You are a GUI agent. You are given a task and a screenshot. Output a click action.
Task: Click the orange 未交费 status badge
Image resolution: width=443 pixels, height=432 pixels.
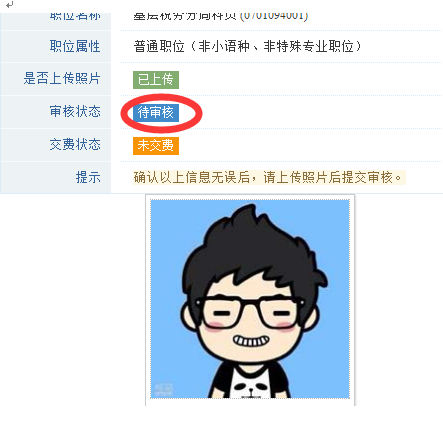coord(156,146)
